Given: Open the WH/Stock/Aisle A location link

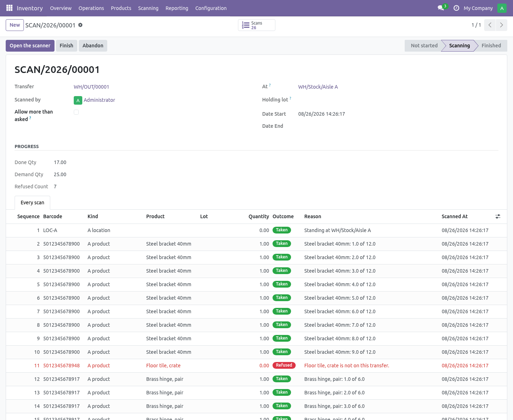Looking at the screenshot, I should click(x=318, y=87).
